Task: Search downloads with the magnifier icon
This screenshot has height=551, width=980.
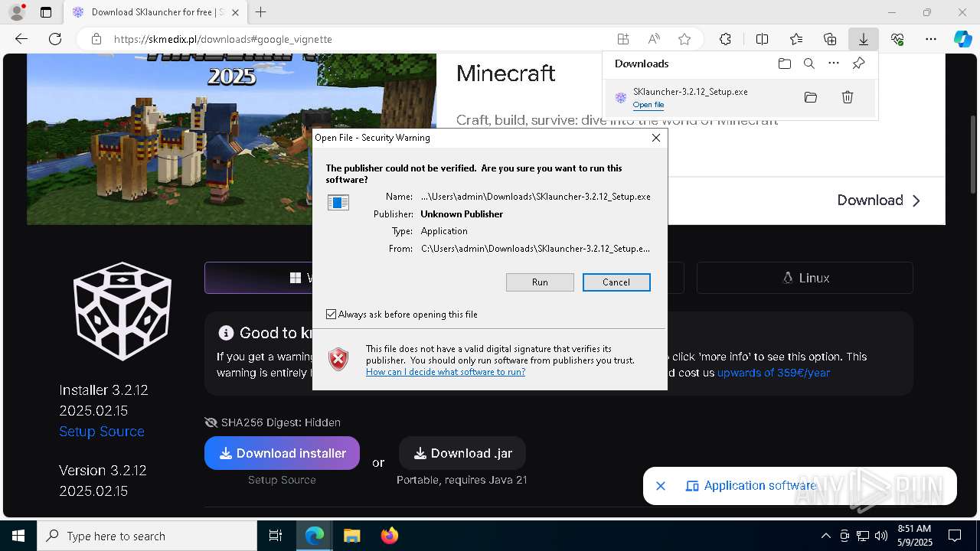Action: (808, 64)
